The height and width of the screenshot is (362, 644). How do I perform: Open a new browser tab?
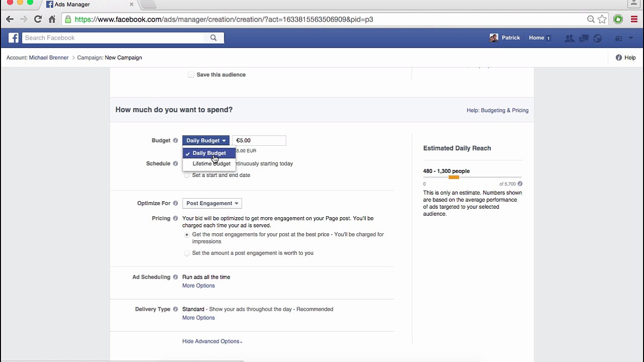click(x=148, y=5)
